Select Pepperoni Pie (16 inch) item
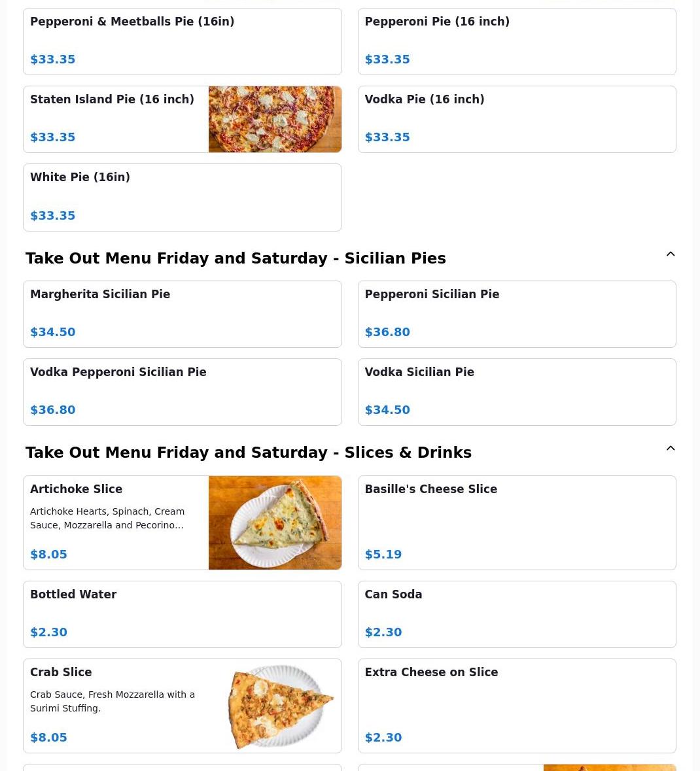The width and height of the screenshot is (700, 771). pyautogui.click(x=516, y=42)
